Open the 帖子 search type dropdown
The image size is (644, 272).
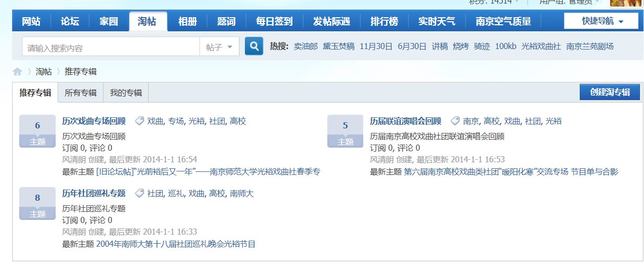[x=219, y=47]
